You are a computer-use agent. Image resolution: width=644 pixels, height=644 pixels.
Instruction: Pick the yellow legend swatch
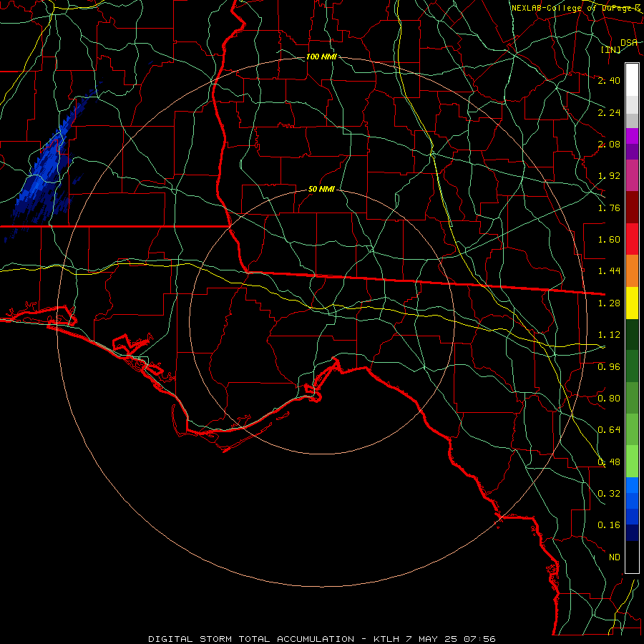click(x=632, y=303)
